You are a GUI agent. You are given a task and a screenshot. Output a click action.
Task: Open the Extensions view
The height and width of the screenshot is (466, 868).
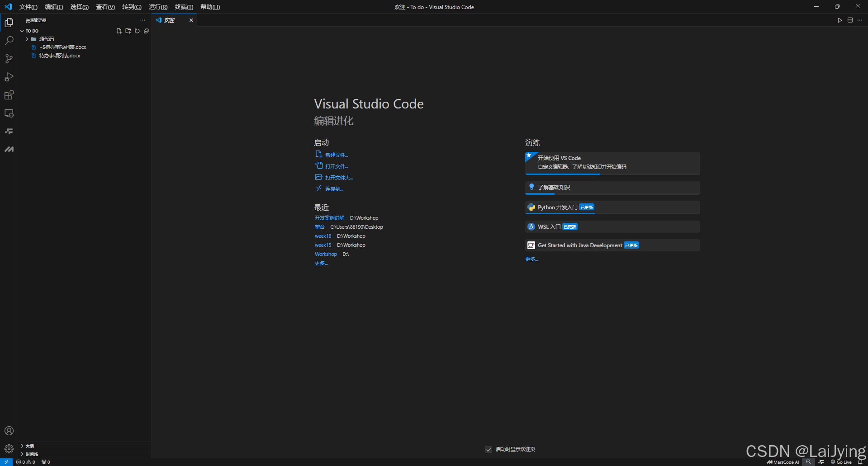(x=9, y=95)
